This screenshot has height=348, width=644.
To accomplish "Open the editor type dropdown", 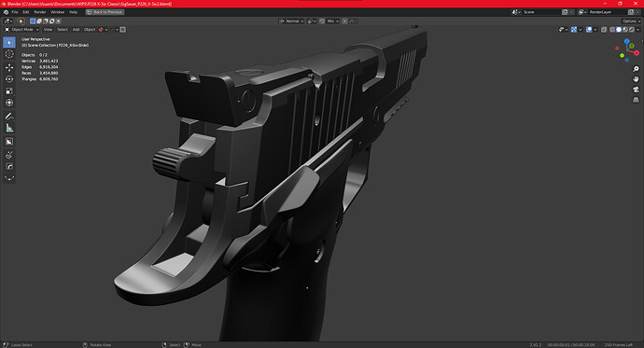I will click(x=8, y=21).
